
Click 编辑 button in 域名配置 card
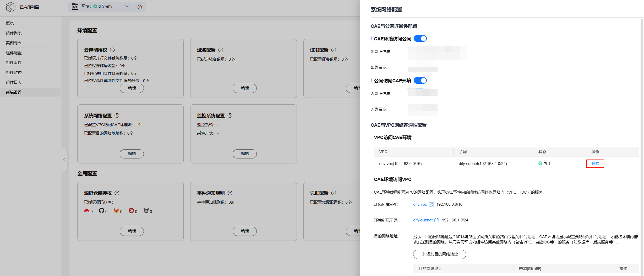click(x=245, y=88)
